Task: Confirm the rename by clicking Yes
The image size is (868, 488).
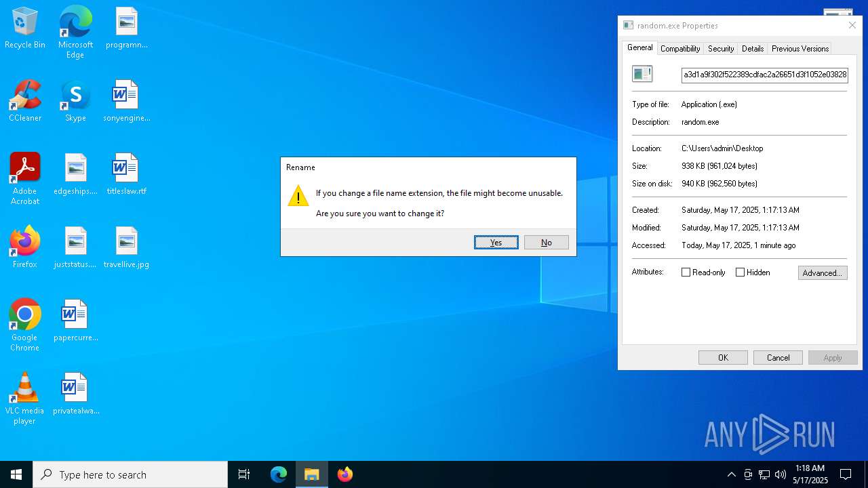Action: point(496,243)
